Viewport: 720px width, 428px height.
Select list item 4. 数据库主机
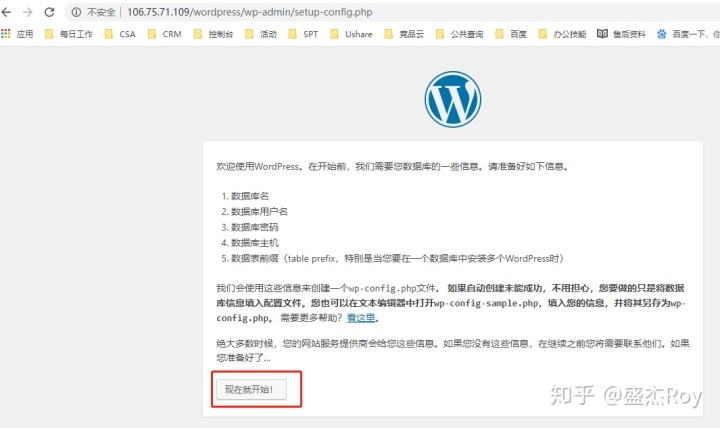click(x=250, y=243)
